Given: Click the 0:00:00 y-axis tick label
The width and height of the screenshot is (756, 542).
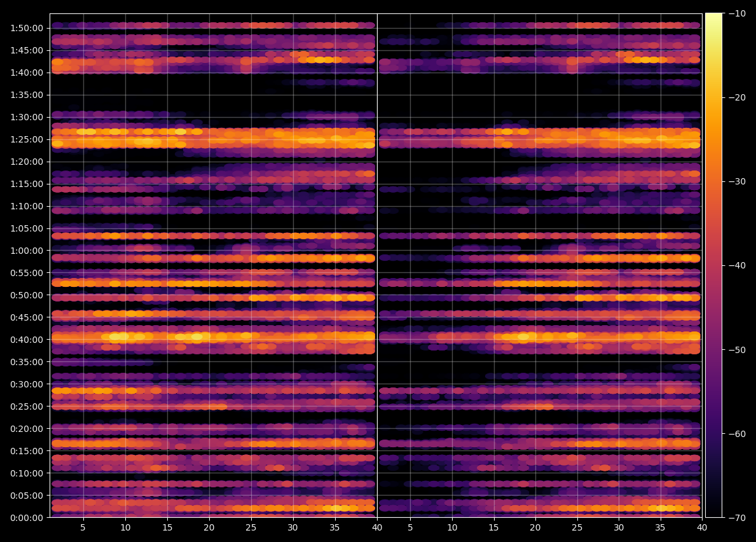Looking at the screenshot, I should click(27, 518).
